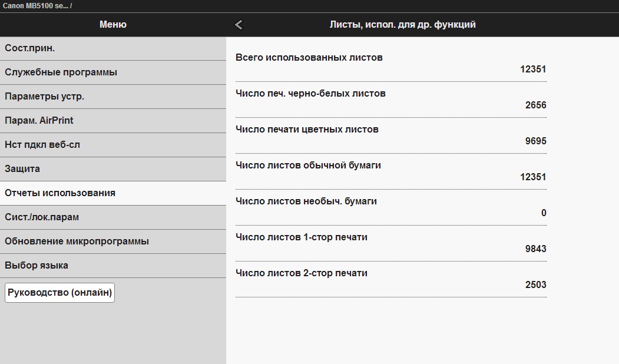Open Выбор языка language selection

[112, 266]
